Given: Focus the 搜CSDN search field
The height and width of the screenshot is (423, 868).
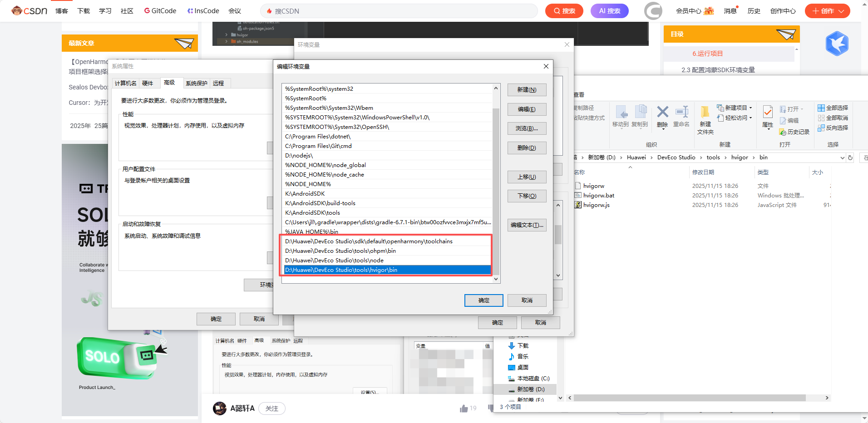Looking at the screenshot, I should [399, 11].
